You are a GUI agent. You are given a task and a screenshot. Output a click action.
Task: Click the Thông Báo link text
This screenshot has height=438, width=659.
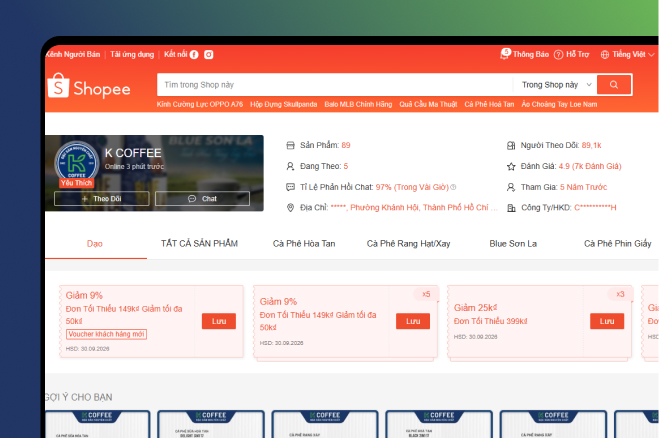tap(531, 55)
